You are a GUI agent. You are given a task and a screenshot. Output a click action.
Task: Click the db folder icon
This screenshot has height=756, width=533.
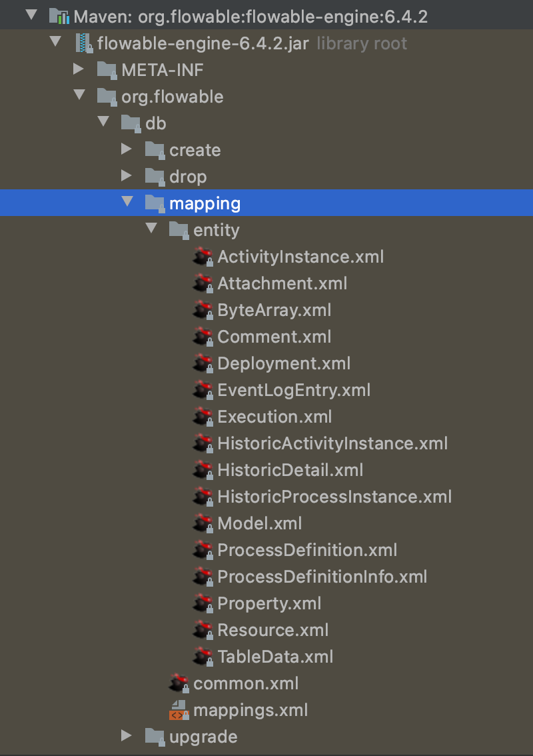click(131, 123)
